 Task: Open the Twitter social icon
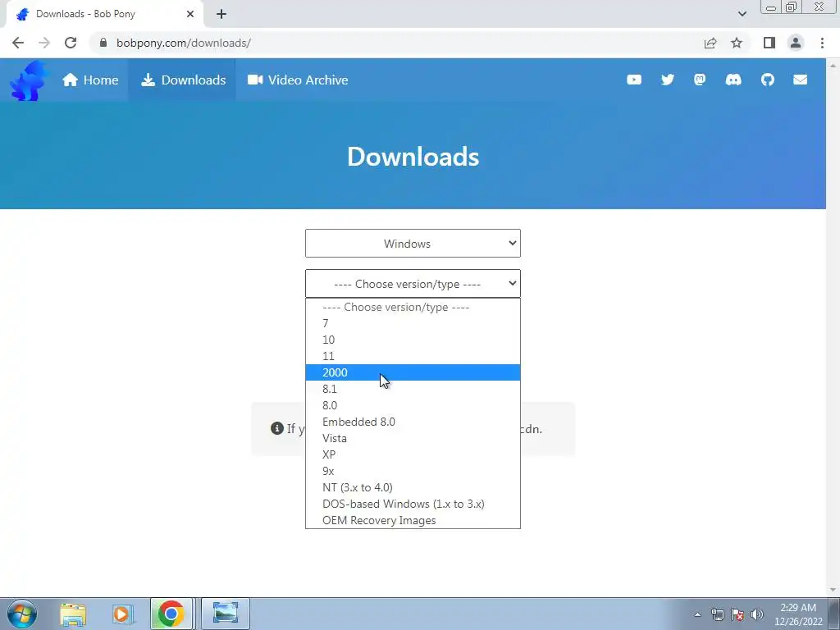click(668, 80)
